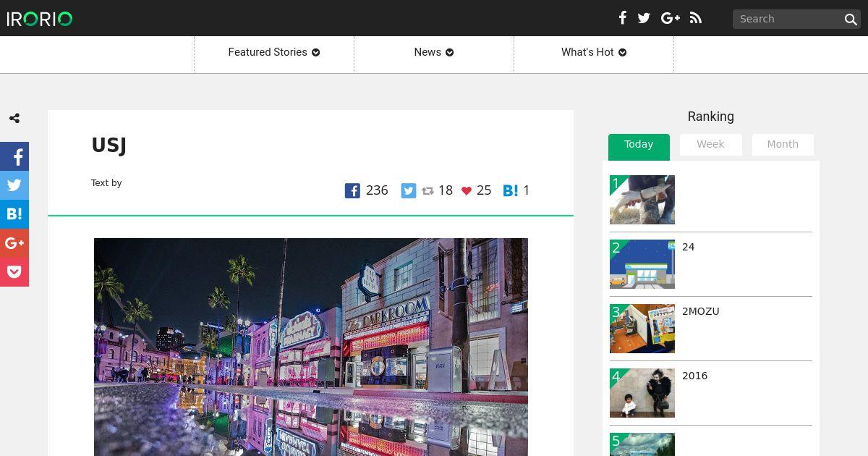This screenshot has width=868, height=456.
Task: Expand the Featured Stories menu
Action: click(274, 52)
